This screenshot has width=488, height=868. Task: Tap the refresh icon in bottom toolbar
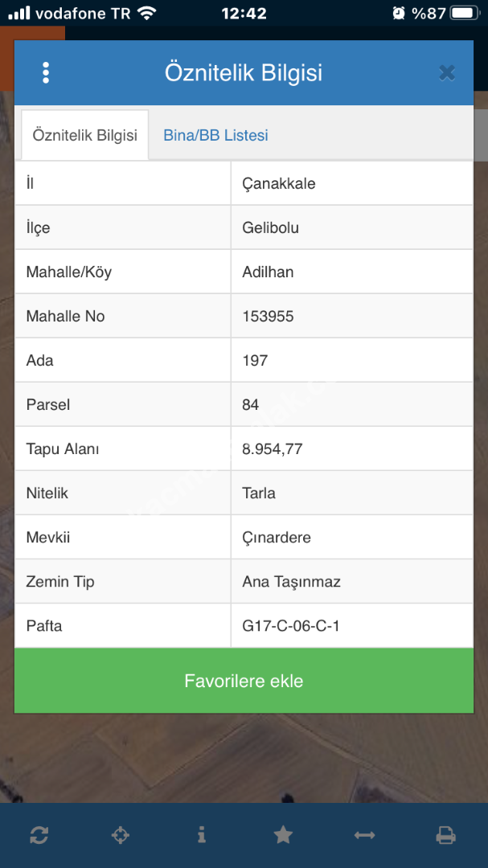[x=39, y=835]
